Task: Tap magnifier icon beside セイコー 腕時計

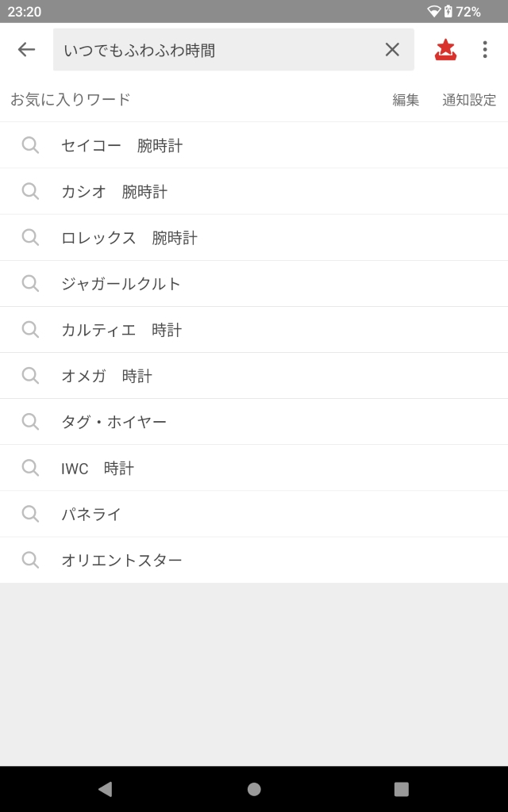Action: pos(30,145)
